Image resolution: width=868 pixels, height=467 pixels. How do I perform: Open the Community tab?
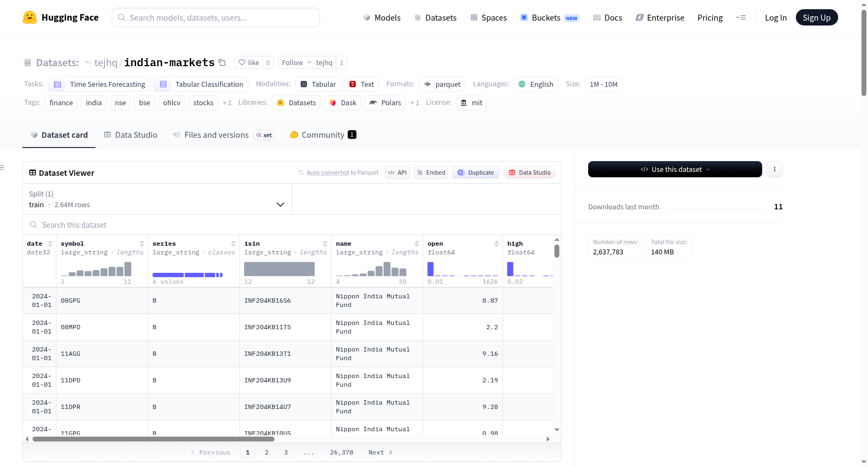point(323,135)
